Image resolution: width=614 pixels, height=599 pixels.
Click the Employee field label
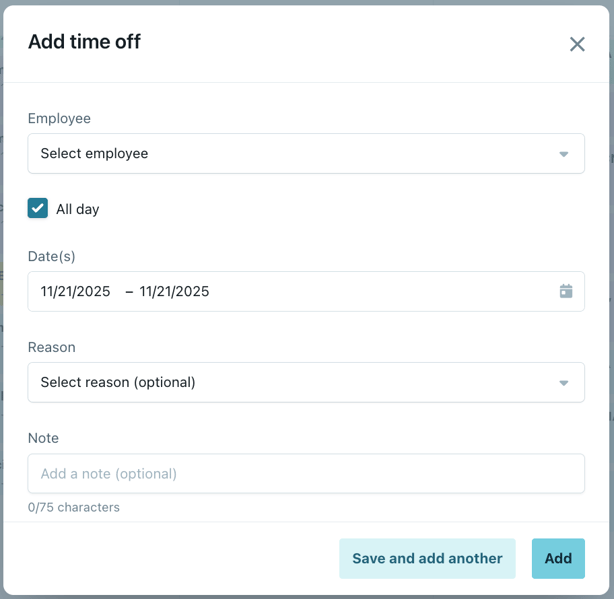point(59,118)
